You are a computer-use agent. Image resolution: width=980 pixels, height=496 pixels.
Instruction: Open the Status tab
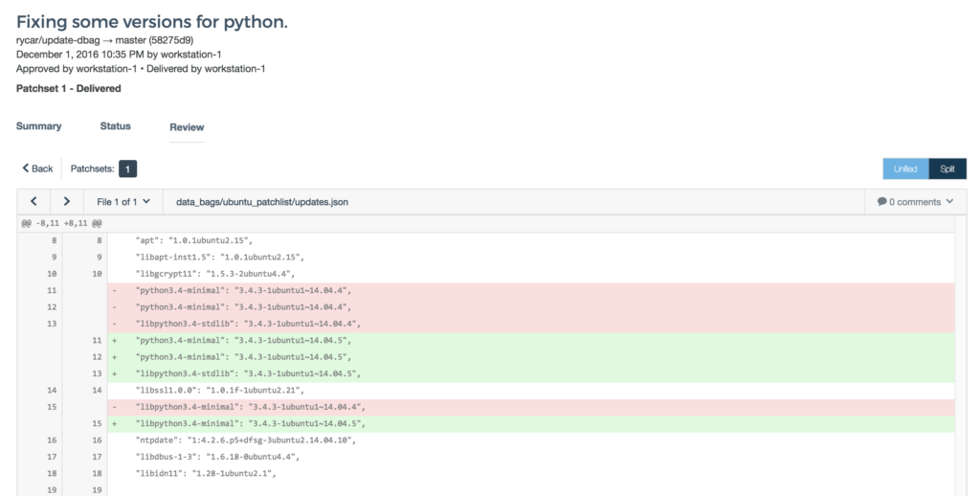coord(115,126)
